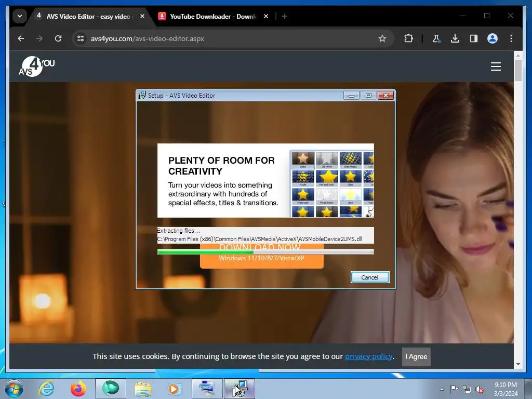Screen dimensions: 532x399
Task: Minimize the Setup - AVS Video Editor window
Action: pyautogui.click(x=351, y=96)
